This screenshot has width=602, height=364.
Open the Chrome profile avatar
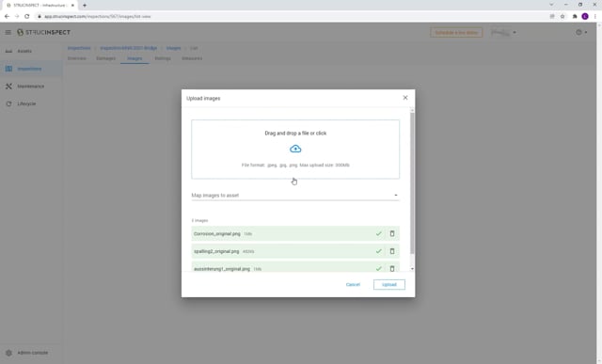pos(585,16)
